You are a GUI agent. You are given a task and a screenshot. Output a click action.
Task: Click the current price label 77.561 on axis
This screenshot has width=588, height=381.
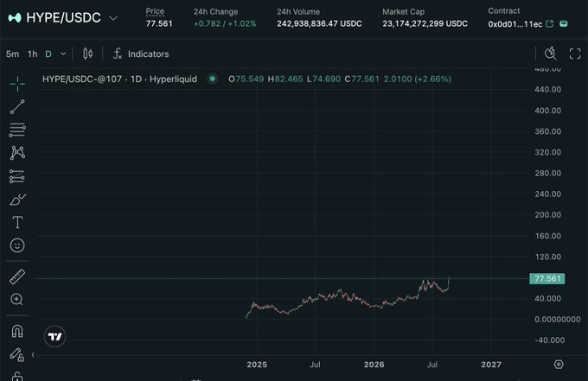coord(547,279)
